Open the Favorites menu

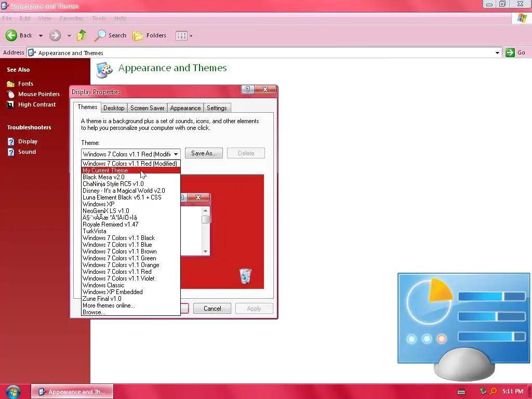(x=71, y=18)
